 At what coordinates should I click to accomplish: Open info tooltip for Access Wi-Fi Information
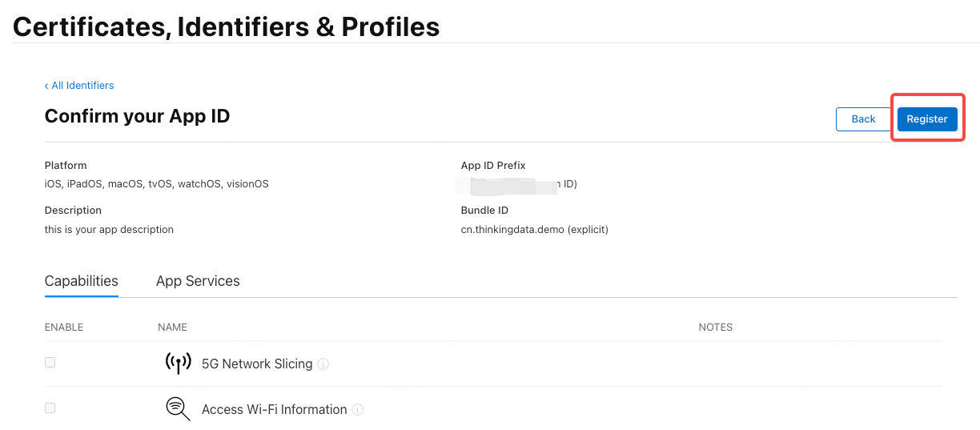(x=358, y=410)
